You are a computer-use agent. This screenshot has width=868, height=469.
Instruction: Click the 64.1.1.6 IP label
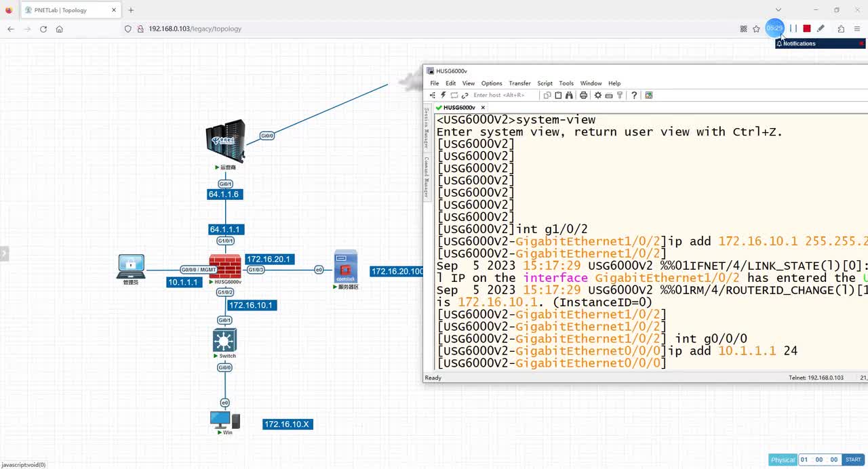[x=224, y=195]
